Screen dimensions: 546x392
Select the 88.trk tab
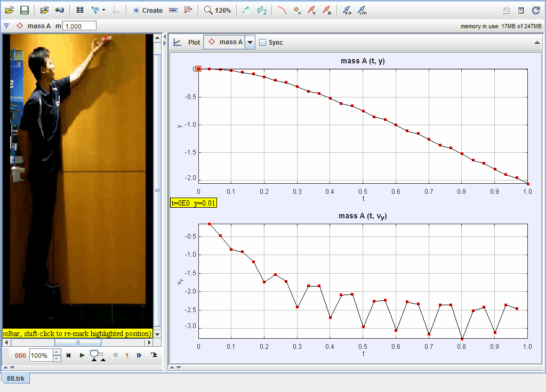[x=15, y=378]
